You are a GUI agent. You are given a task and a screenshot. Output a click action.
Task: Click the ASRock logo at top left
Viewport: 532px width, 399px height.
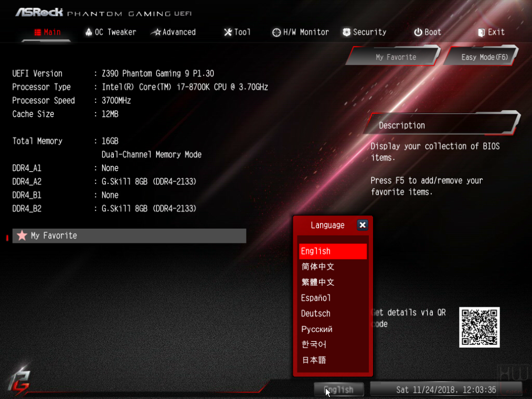pos(39,13)
